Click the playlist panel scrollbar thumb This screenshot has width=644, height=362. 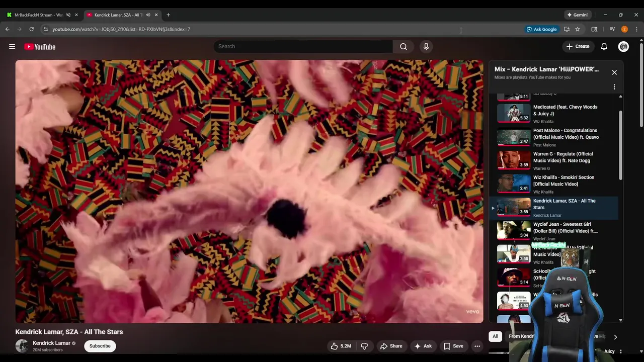tap(620, 146)
